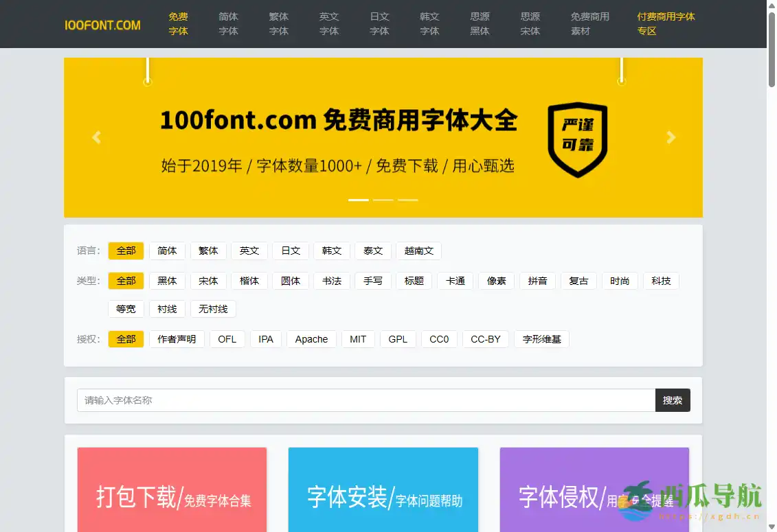This screenshot has width=777, height=532.
Task: Select the 英文字体 navigation tab
Action: click(x=329, y=24)
